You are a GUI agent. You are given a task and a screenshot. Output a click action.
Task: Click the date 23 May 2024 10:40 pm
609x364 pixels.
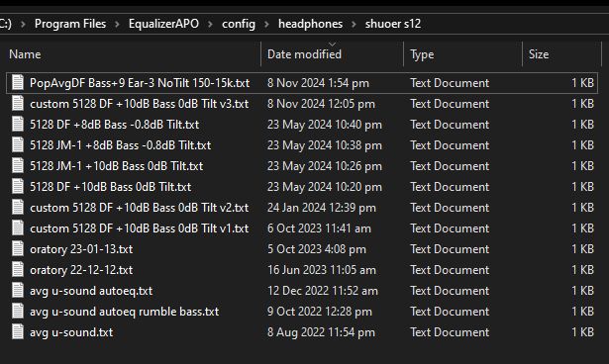[x=325, y=125]
